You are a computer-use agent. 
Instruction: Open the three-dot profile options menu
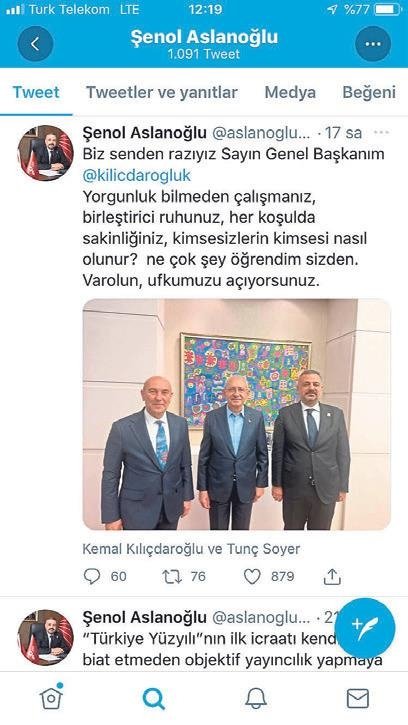click(373, 44)
